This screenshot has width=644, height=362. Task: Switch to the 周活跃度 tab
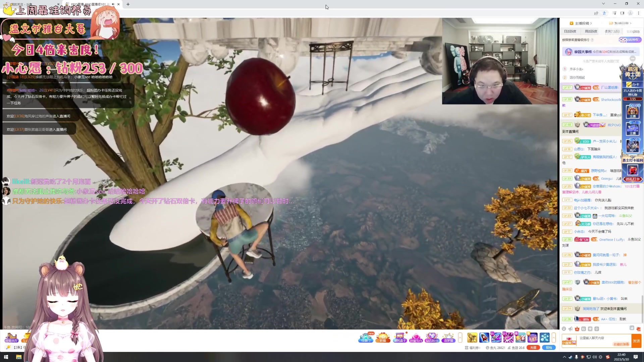pyautogui.click(x=591, y=31)
